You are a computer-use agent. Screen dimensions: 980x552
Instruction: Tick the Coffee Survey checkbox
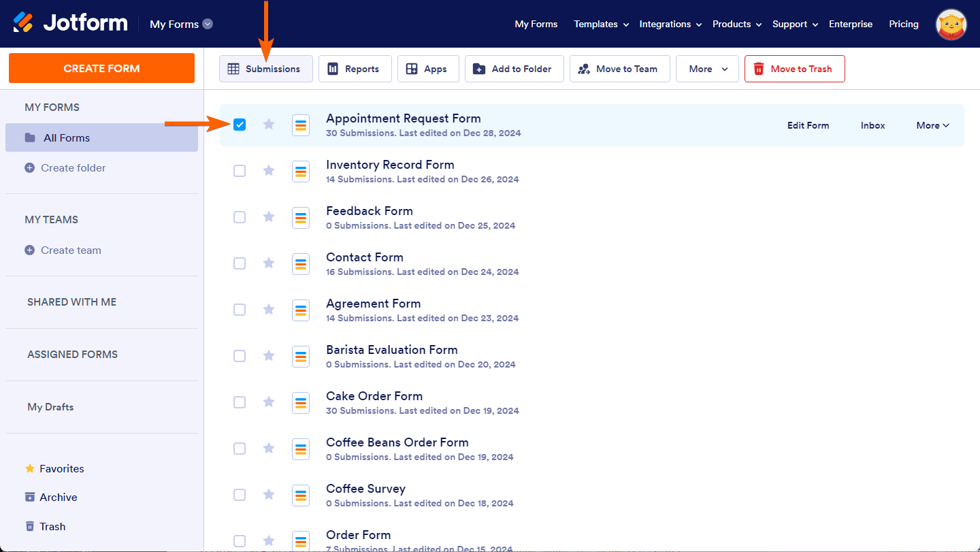[240, 495]
